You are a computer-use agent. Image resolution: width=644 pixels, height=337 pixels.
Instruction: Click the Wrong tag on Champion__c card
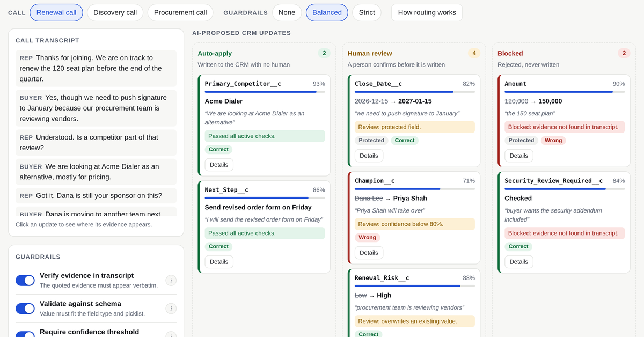[x=367, y=237]
